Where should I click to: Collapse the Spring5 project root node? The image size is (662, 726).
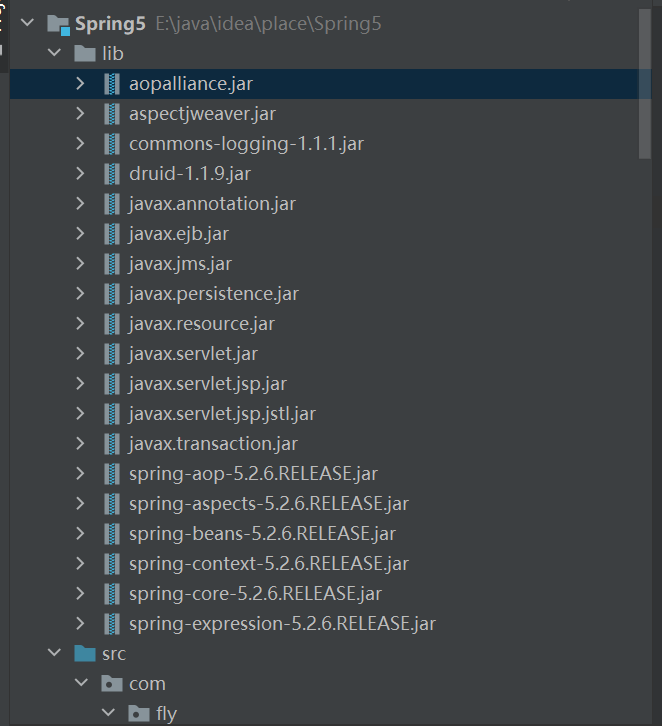pos(28,22)
